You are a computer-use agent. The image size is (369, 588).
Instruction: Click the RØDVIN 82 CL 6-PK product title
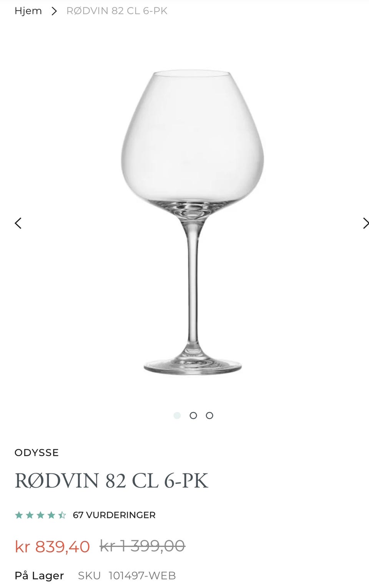click(x=111, y=481)
